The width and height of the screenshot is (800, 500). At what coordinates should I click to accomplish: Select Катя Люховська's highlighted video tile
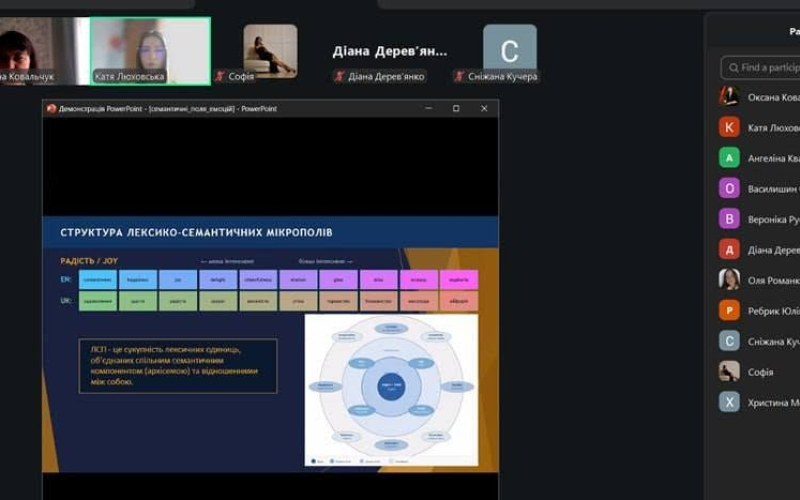151,51
